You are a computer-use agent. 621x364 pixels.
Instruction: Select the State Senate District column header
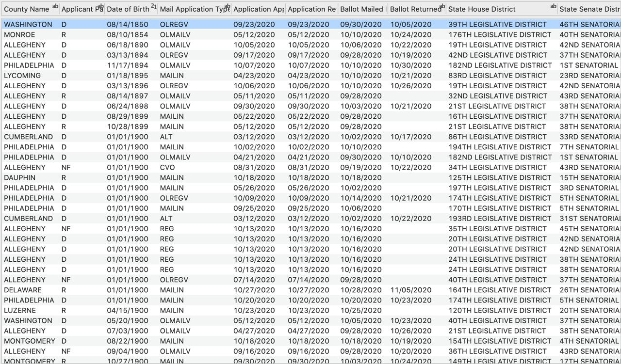point(589,9)
